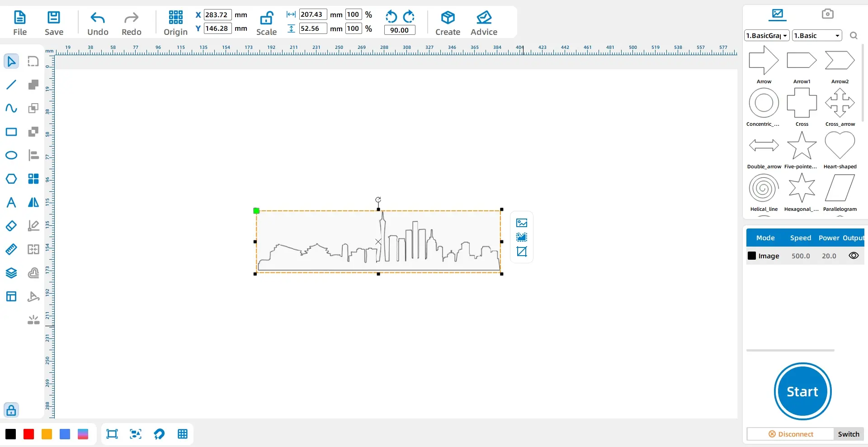
Task: Open the layout template tool
Action: 11,296
